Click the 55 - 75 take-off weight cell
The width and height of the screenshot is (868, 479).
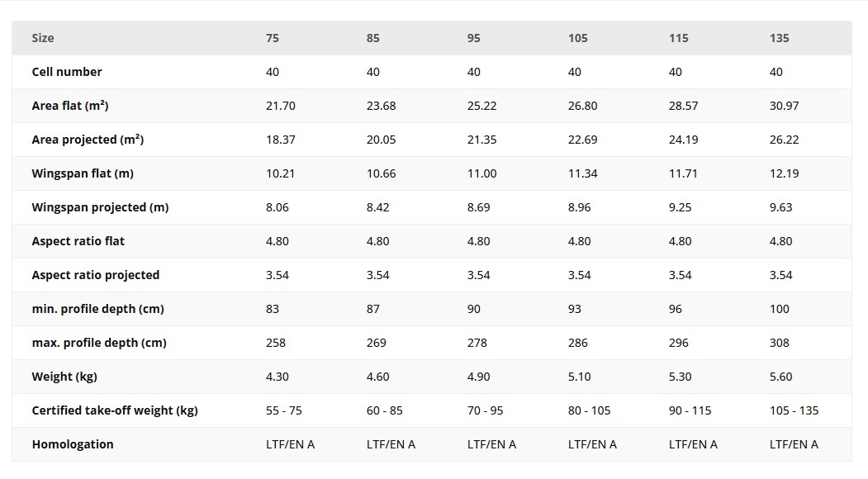tap(284, 410)
